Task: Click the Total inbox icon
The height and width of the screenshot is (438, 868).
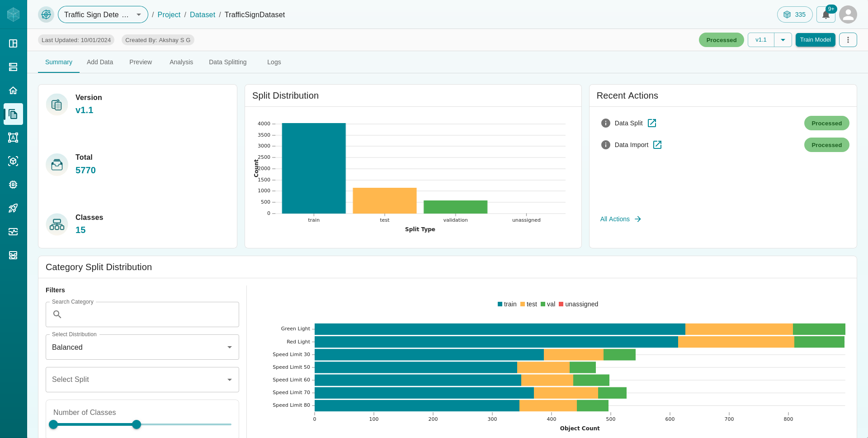Action: click(x=57, y=165)
